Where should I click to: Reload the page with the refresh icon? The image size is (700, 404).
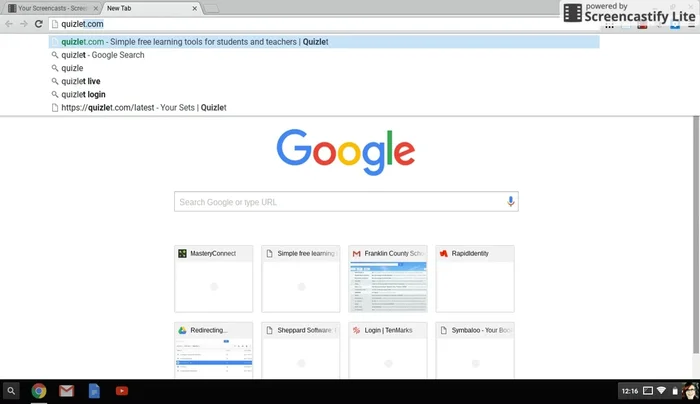click(x=39, y=23)
